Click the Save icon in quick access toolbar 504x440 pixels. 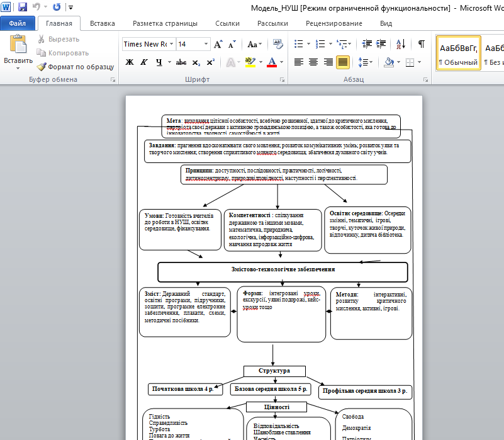click(22, 7)
